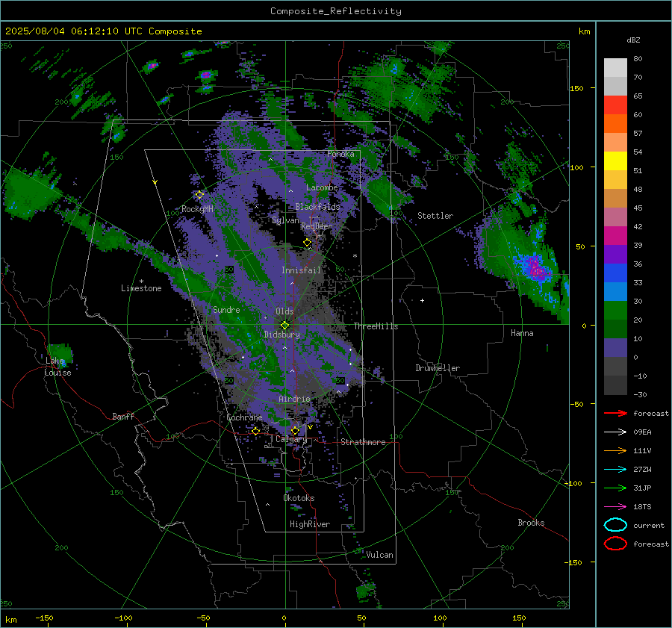Click the magenta storm core north of Hanna
This screenshot has height=628, width=672.
click(535, 270)
